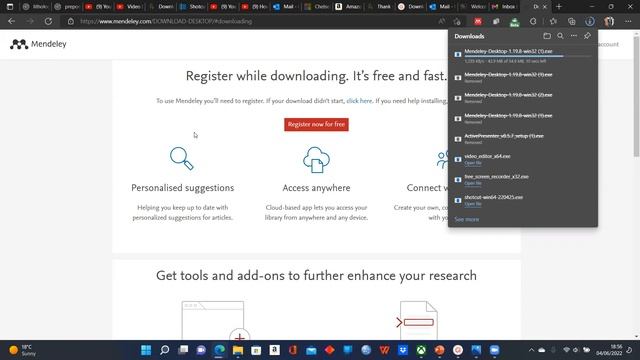
Task: Open Xbox app from taskbar
Action: 421,350
